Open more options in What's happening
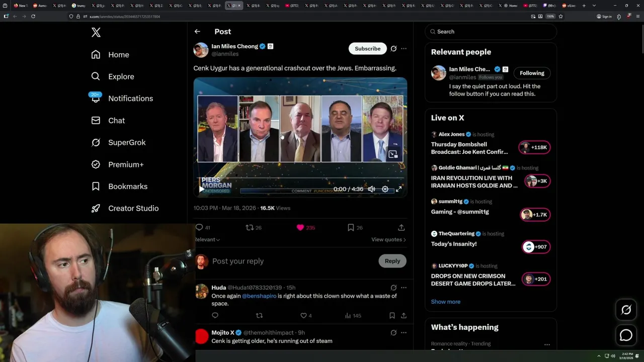The image size is (644, 362). [547, 345]
